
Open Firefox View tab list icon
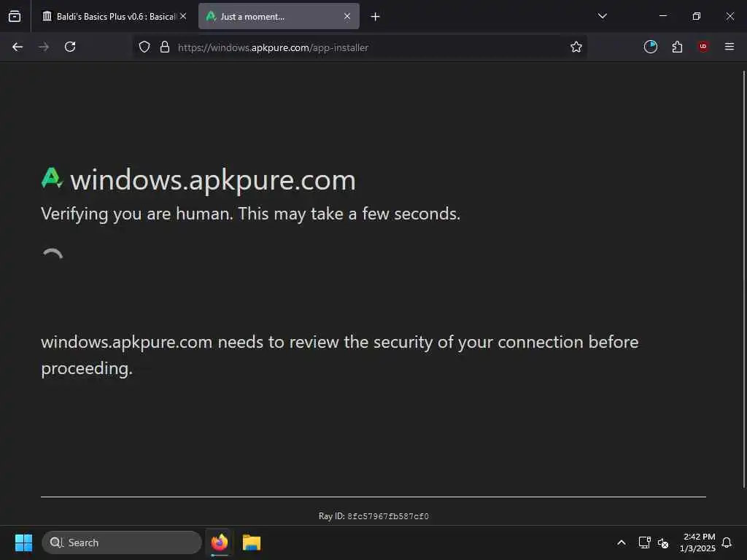(15, 16)
